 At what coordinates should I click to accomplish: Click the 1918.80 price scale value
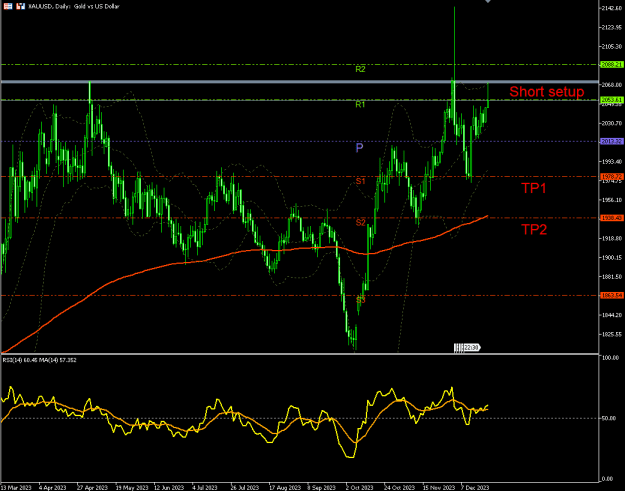[x=613, y=238]
